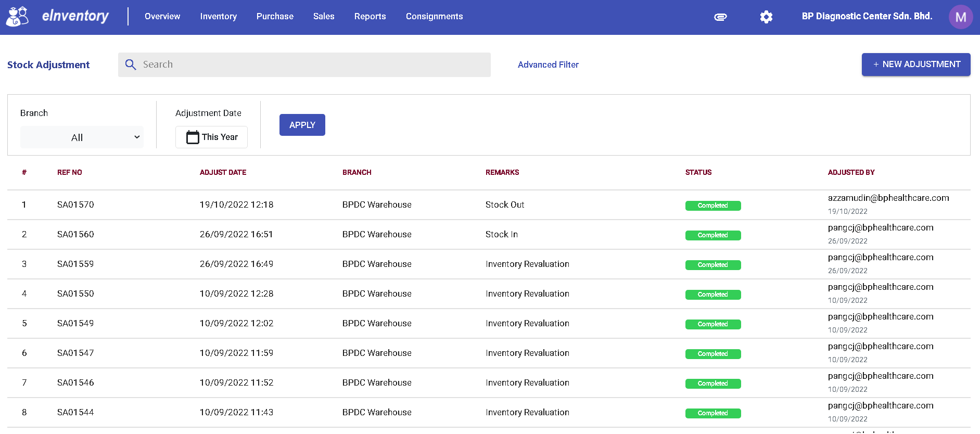The height and width of the screenshot is (434, 980).
Task: Click the calendar icon in Adjustment Date
Action: coord(193,137)
